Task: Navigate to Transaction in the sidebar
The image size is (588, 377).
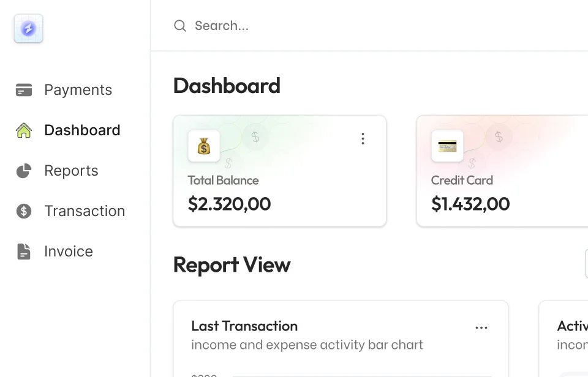Action: (85, 211)
